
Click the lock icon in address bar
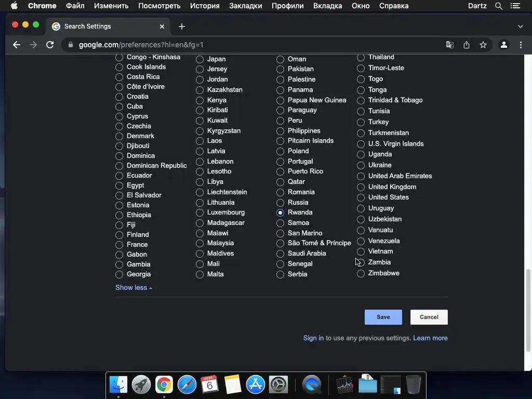point(70,45)
